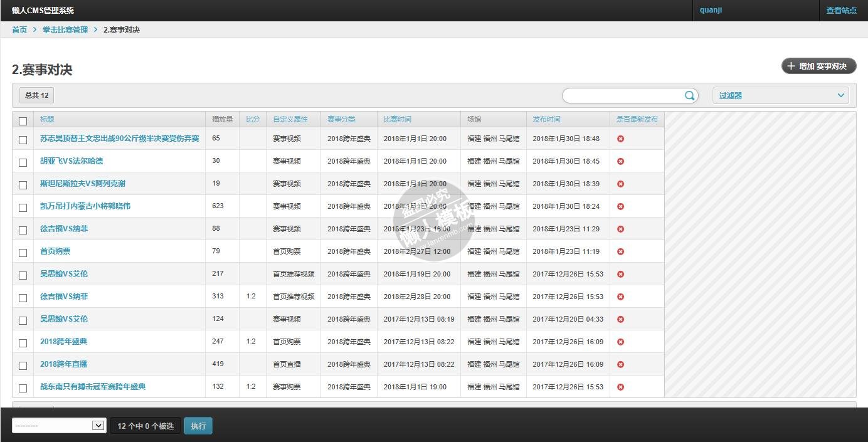Click red status icon for 战东南只有搏击冠军赛跨年盛典 row
The height and width of the screenshot is (442, 868).
[x=620, y=387]
